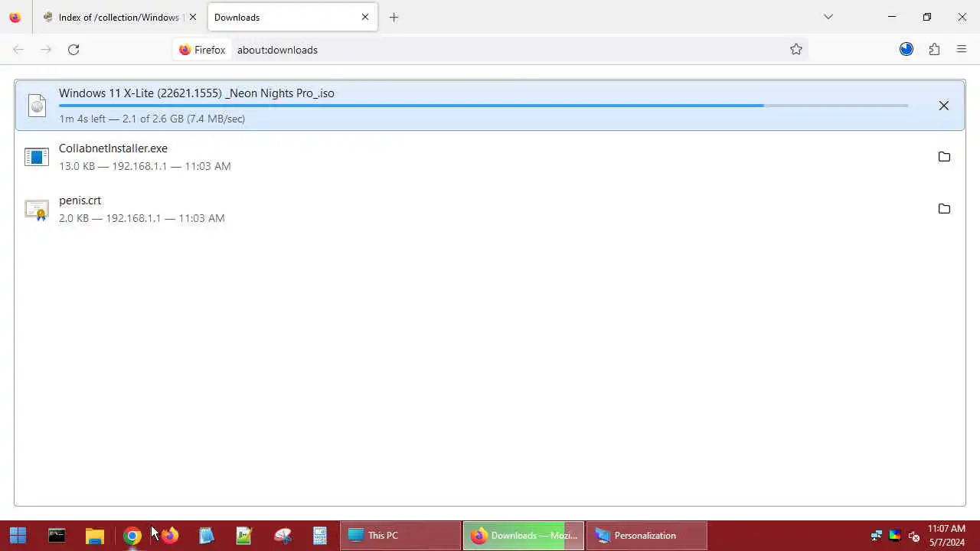Show penis.crt in its folder
Screen dimensions: 980x551
click(x=944, y=209)
